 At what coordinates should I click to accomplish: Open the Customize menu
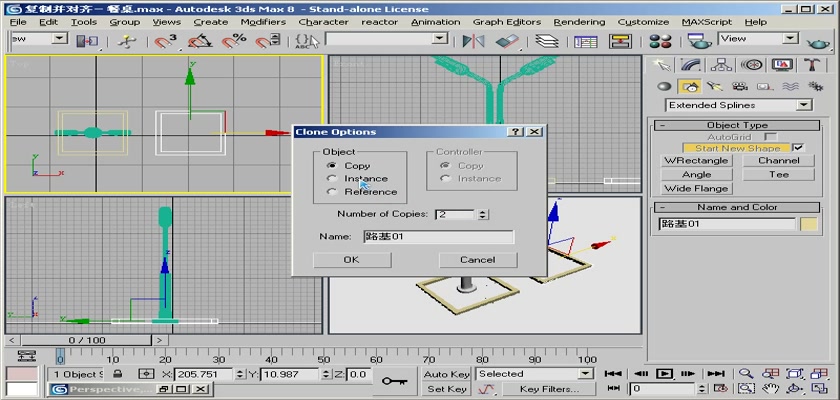pos(643,22)
